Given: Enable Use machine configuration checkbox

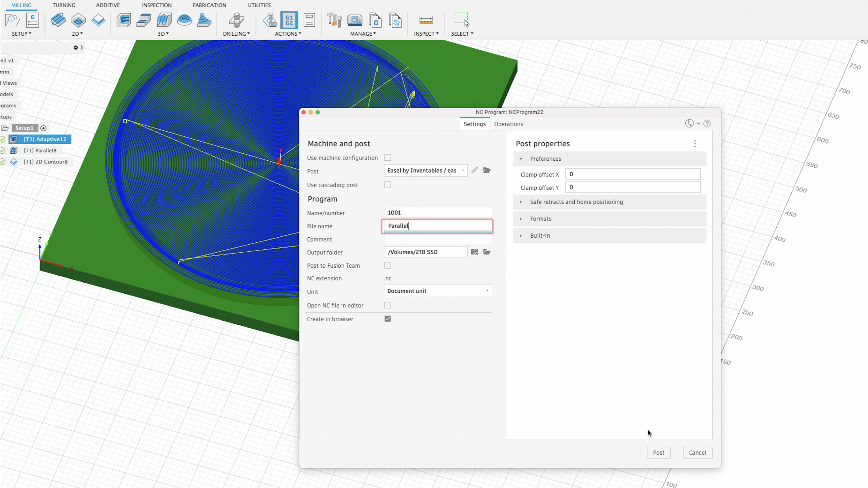Looking at the screenshot, I should pos(387,158).
